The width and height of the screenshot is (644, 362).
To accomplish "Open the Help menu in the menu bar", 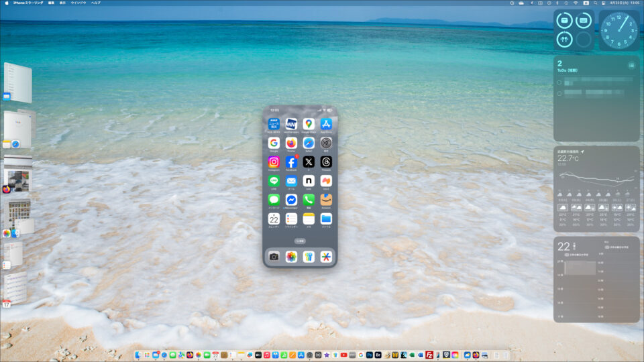I will pos(96,3).
